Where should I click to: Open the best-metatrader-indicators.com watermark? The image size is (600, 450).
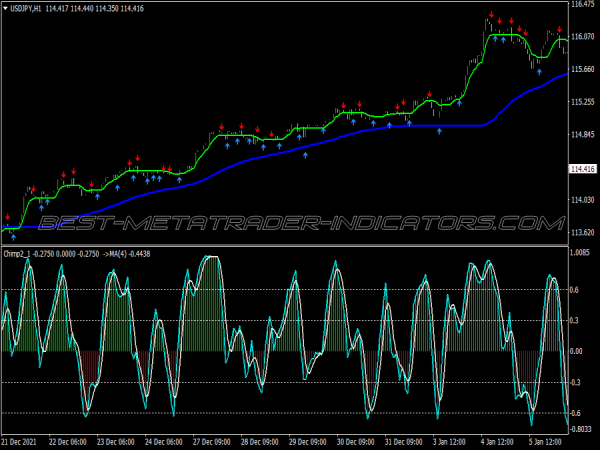(x=300, y=220)
